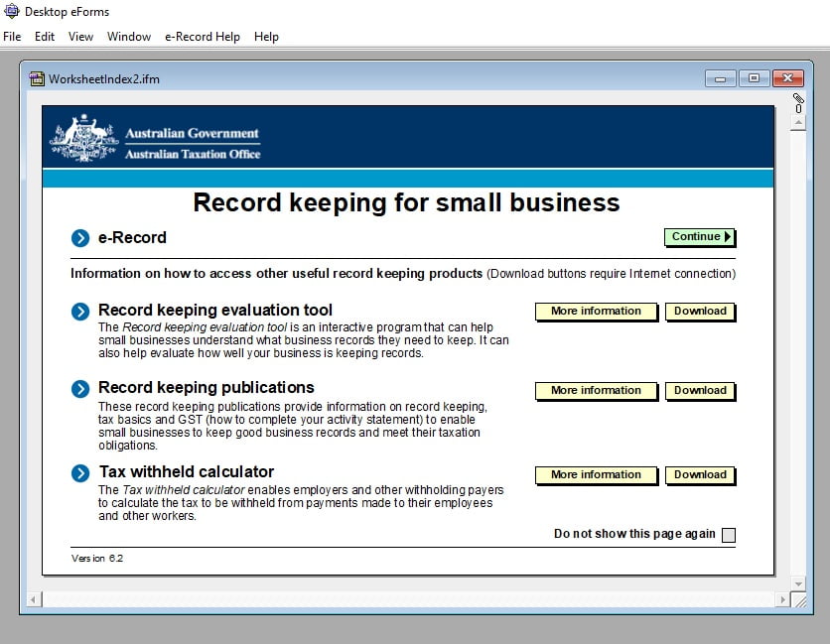Download the Record keeping publications
This screenshot has width=830, height=644.
point(700,391)
